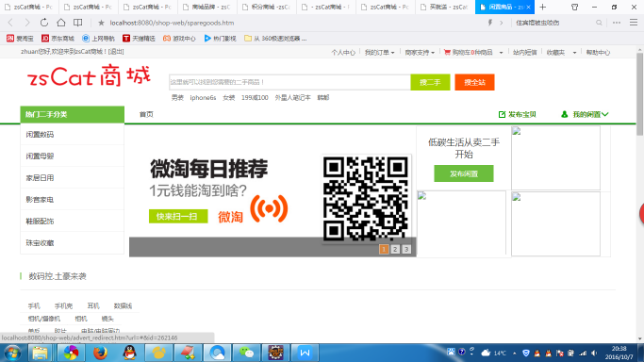Reload the page with the refresh icon
The width and height of the screenshot is (644, 362).
(x=44, y=23)
